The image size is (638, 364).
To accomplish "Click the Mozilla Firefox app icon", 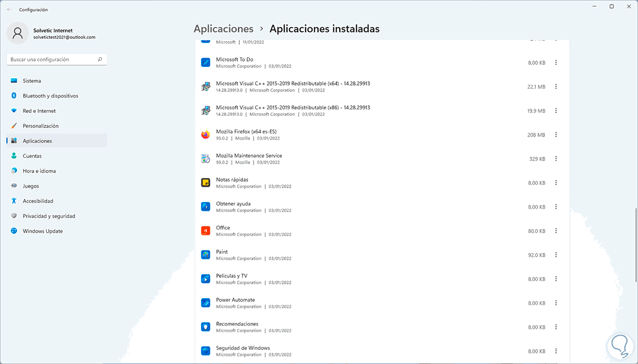I will pyautogui.click(x=206, y=134).
